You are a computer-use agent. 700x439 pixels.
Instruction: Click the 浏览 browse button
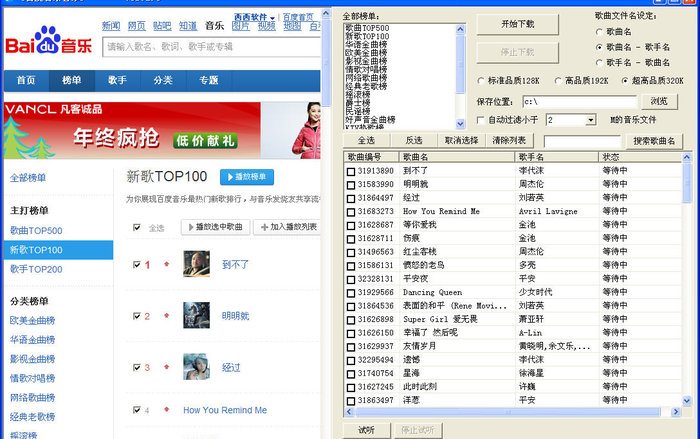[x=658, y=101]
